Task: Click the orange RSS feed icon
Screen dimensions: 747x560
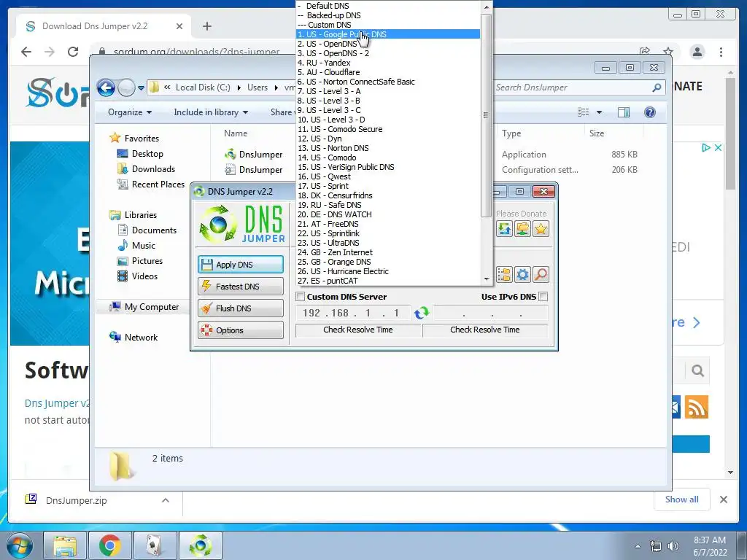Action: 696,407
